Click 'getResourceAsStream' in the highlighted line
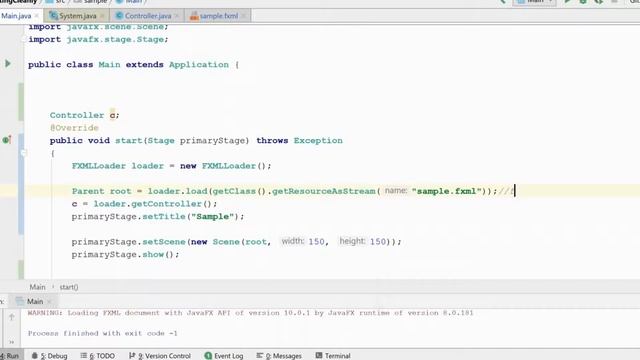Screen dimensions: 640x360 (323, 191)
